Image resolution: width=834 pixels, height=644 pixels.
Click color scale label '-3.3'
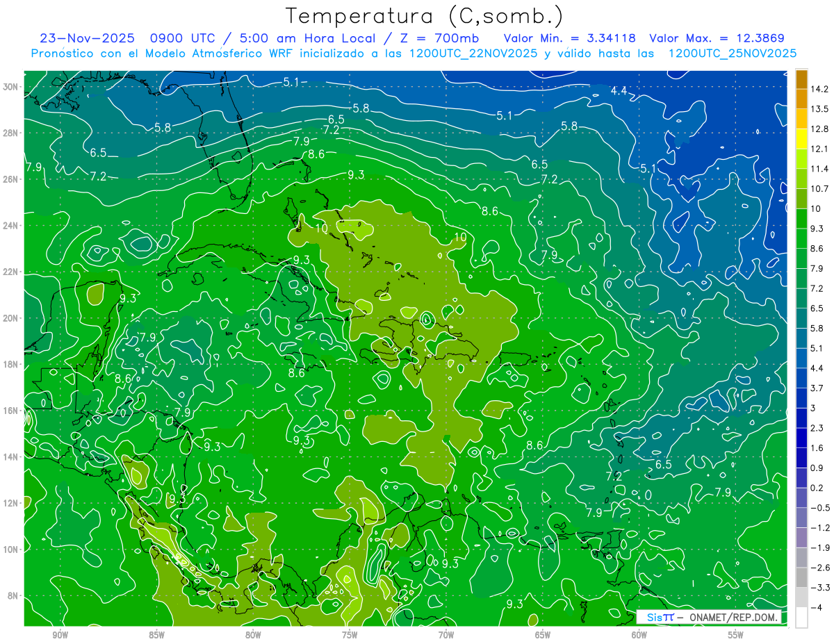[x=819, y=588]
